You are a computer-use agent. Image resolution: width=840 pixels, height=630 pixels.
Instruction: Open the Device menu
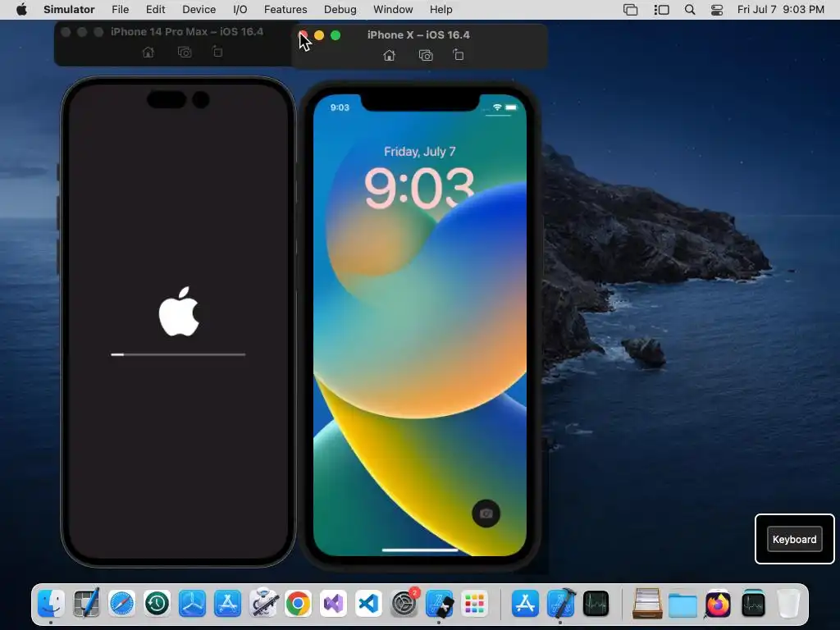pos(199,10)
